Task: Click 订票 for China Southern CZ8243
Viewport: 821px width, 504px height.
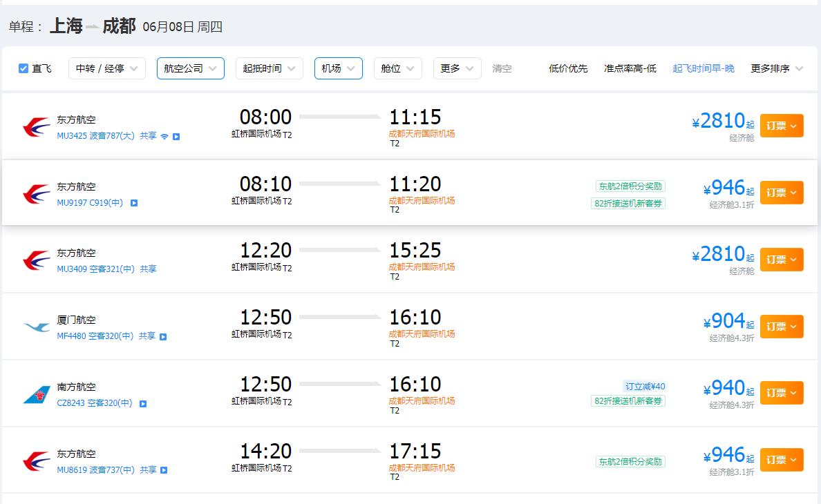Action: (782, 393)
